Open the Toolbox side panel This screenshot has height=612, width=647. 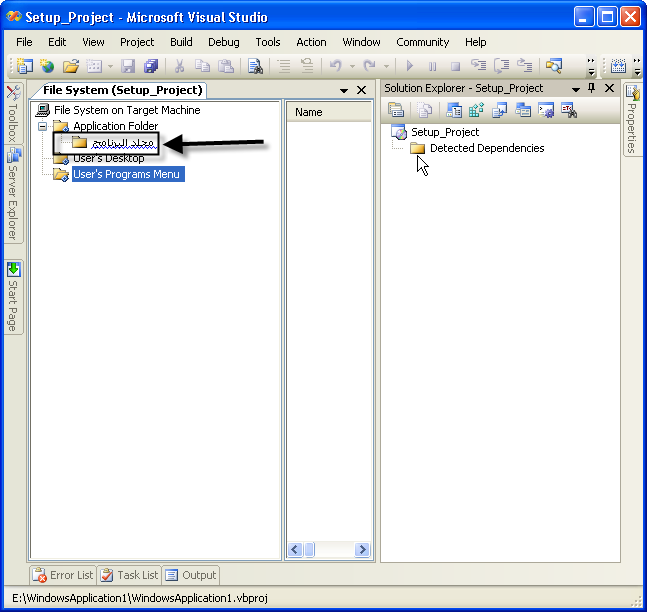pyautogui.click(x=13, y=113)
